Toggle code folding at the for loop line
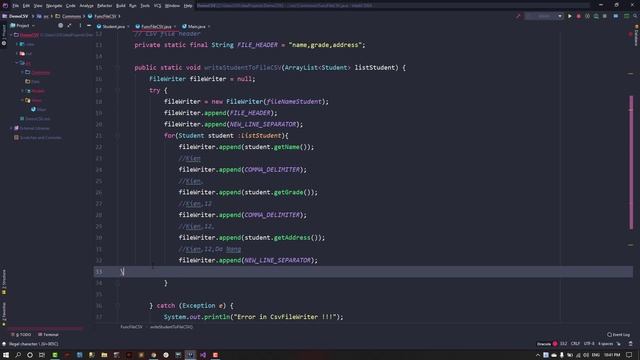The height and width of the screenshot is (360, 640). coord(118,136)
